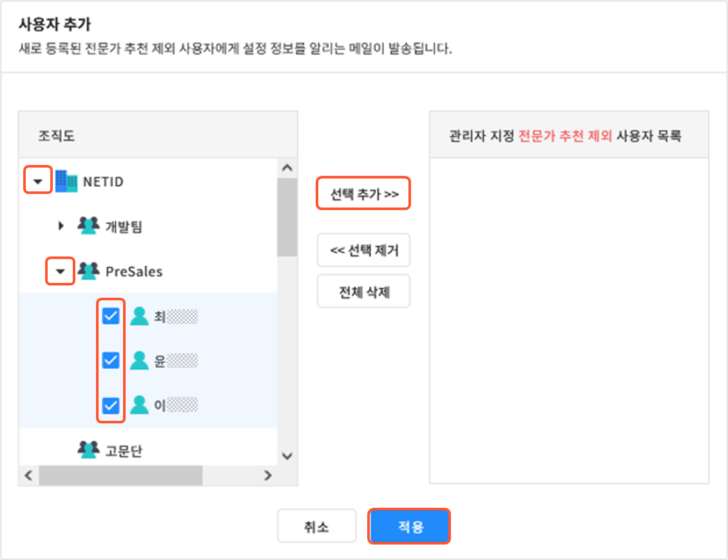This screenshot has height=560, width=728.
Task: Click the tree scroll up arrow
Action: pyautogui.click(x=287, y=168)
